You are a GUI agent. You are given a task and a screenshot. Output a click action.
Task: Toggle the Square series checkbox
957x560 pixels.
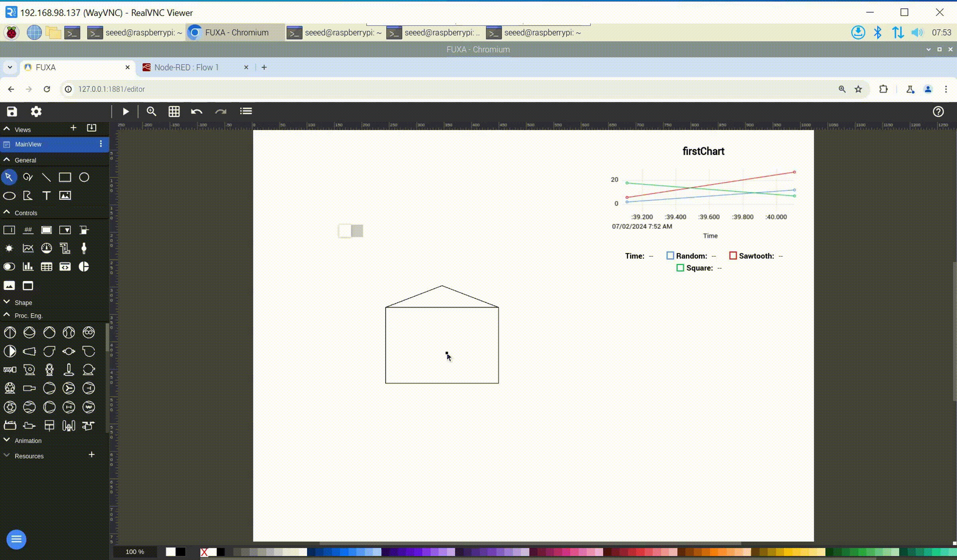[680, 268]
